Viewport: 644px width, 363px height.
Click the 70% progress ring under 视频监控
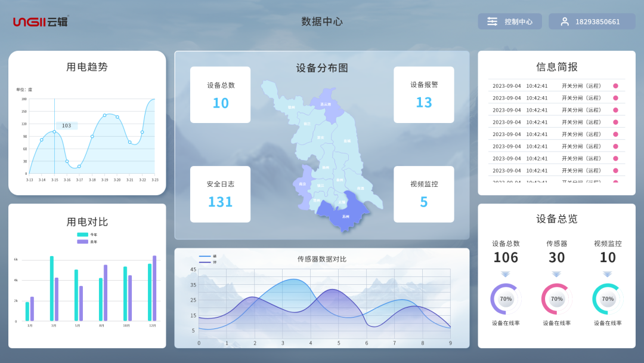tap(608, 299)
